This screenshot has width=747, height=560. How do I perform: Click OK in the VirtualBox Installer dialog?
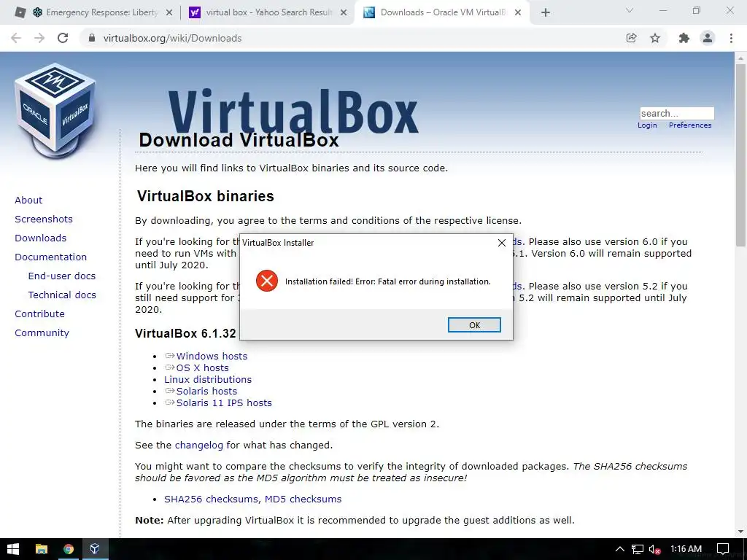click(474, 324)
